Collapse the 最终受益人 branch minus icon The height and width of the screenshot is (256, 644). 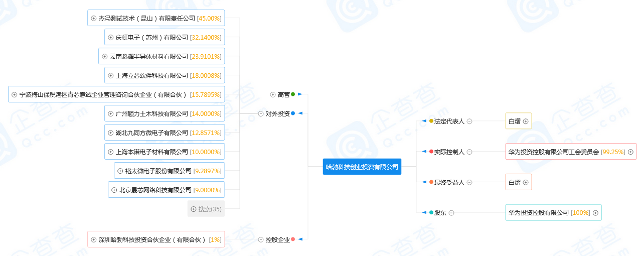point(469,182)
